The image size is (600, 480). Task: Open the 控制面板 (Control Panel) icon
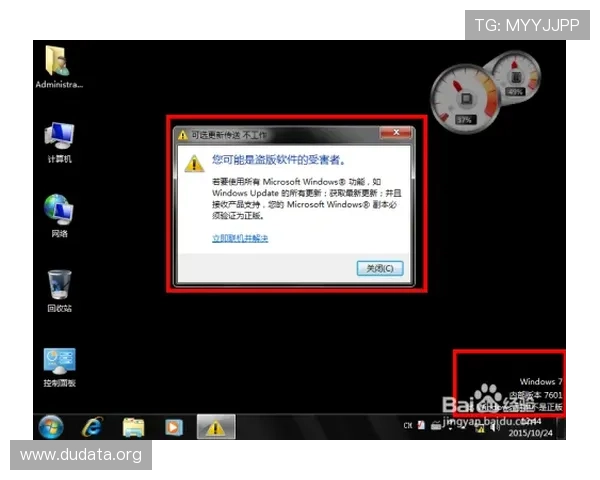59,363
